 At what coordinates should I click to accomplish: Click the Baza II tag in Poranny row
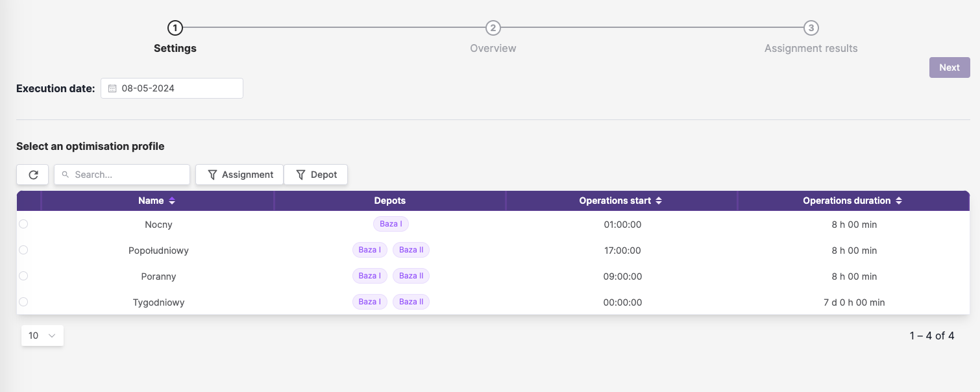tap(411, 276)
